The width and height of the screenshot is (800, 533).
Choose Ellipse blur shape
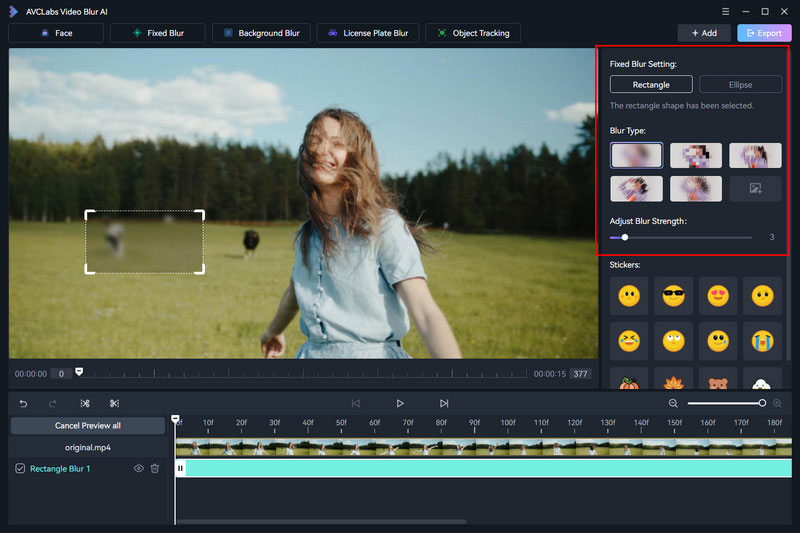(740, 85)
